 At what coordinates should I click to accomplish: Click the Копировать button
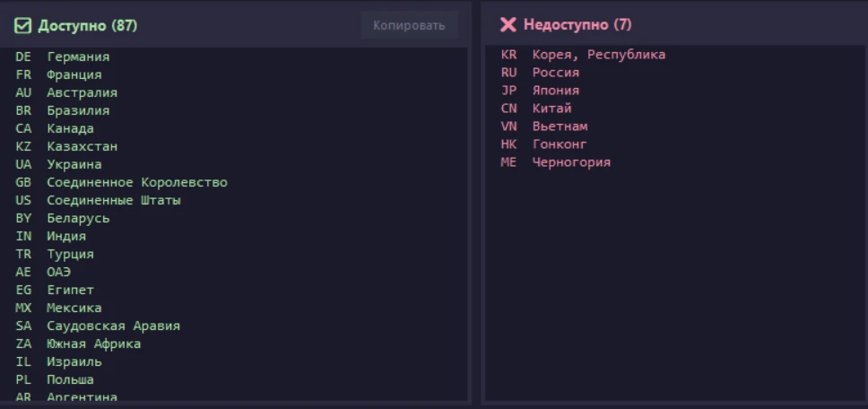point(409,25)
